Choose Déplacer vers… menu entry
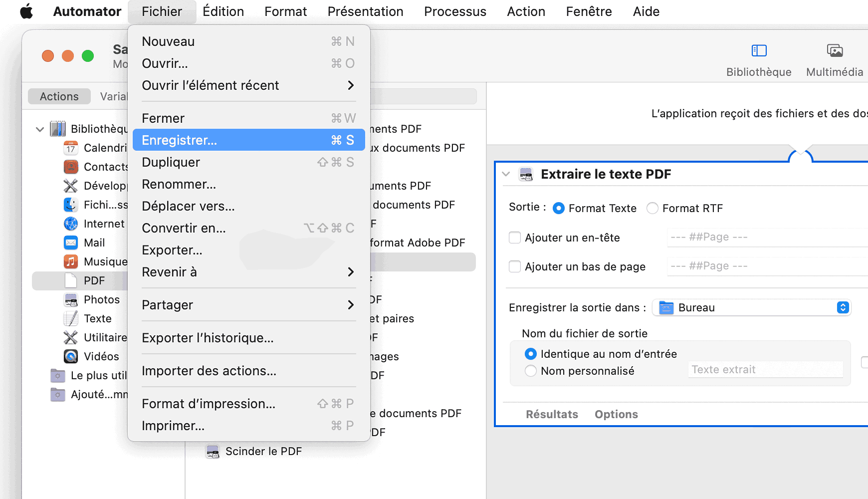Viewport: 868px width, 499px height. [248, 206]
